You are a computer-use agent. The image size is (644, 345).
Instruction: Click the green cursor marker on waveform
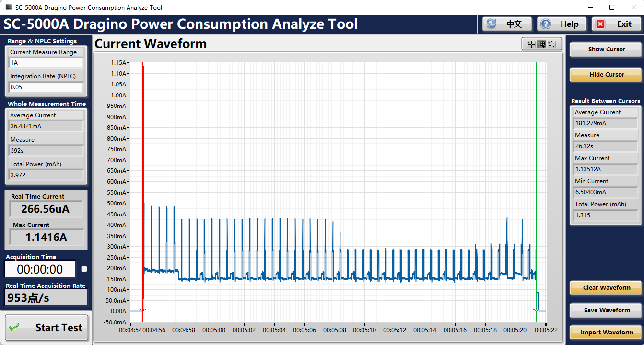click(x=537, y=309)
